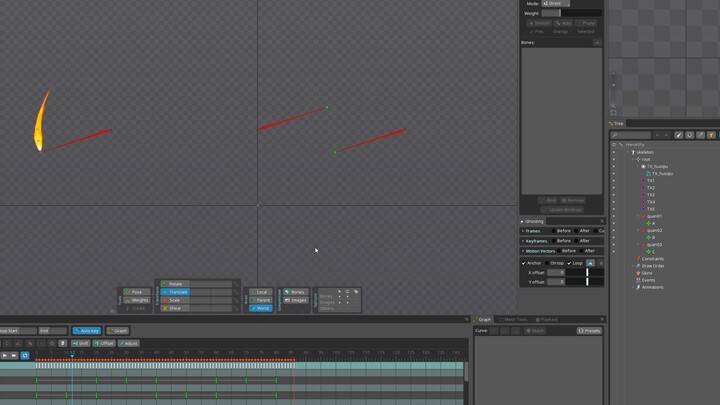Select the Weights tool
Viewport: 720px width, 405px height.
click(138, 300)
